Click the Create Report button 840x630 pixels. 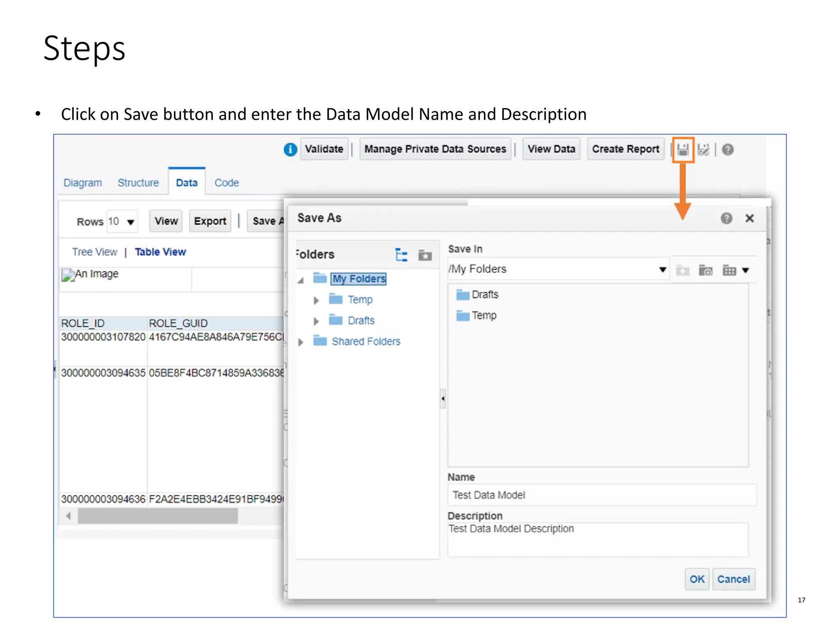625,149
